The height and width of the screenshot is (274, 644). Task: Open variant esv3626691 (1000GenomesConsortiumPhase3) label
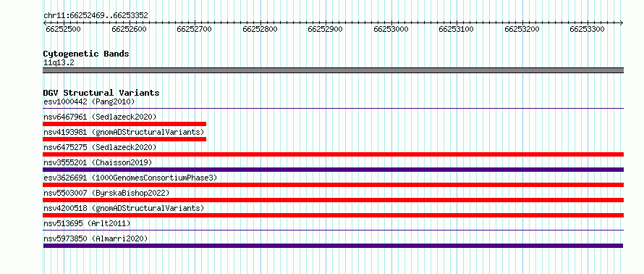[x=130, y=178]
